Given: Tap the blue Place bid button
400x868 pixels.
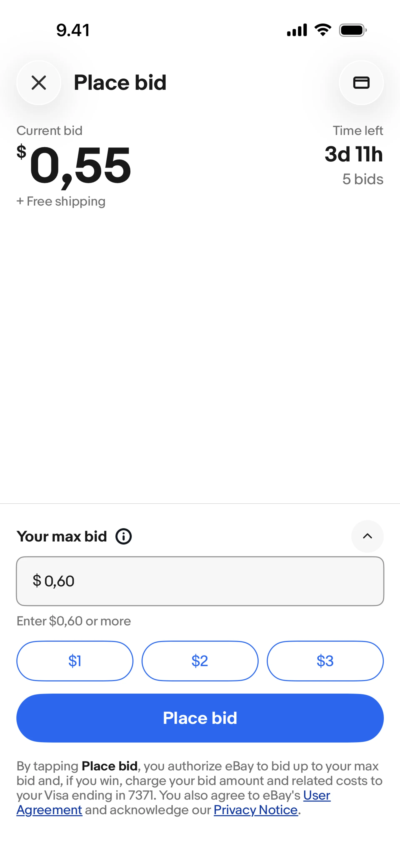Looking at the screenshot, I should pos(200,718).
